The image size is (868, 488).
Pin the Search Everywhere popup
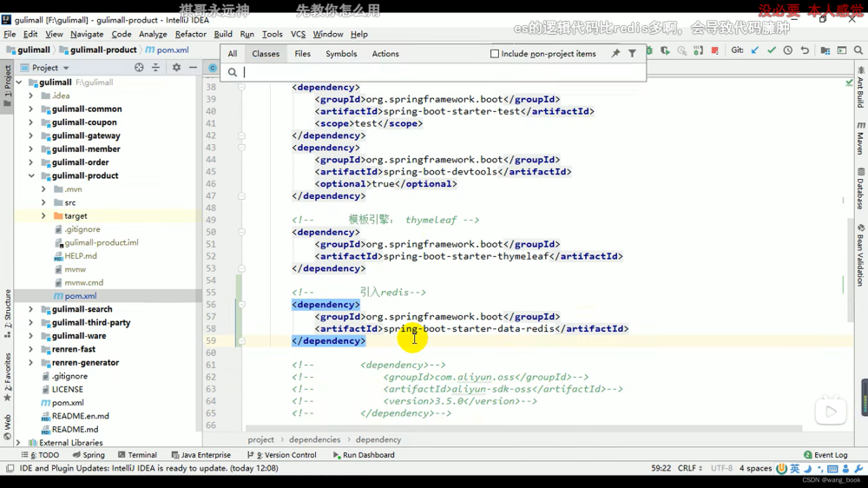click(x=615, y=54)
